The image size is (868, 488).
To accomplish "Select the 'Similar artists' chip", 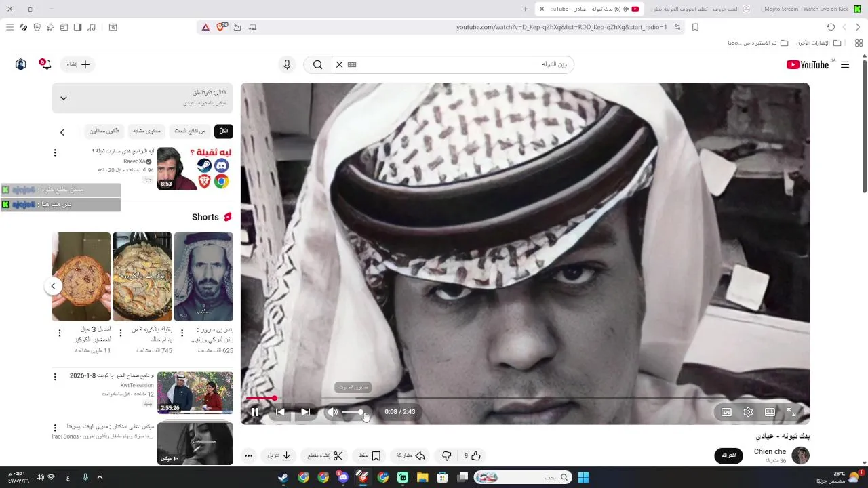I will (104, 131).
